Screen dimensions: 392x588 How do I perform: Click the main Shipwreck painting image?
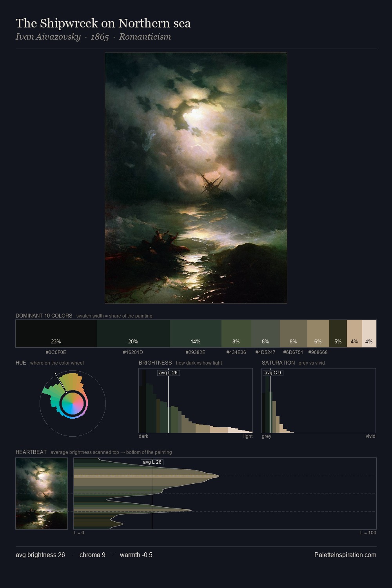pyautogui.click(x=196, y=178)
